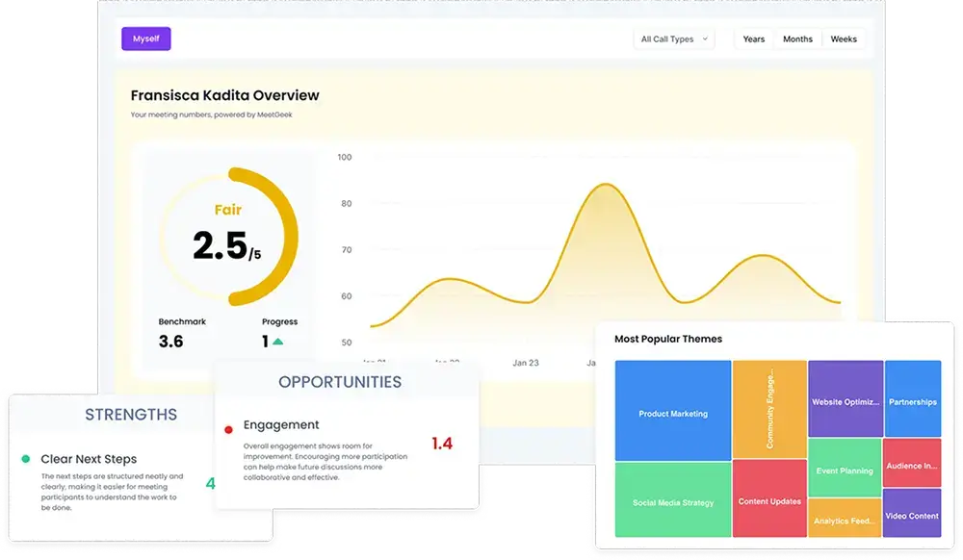
Task: Select the Community Engagement theme tile
Action: [x=770, y=406]
